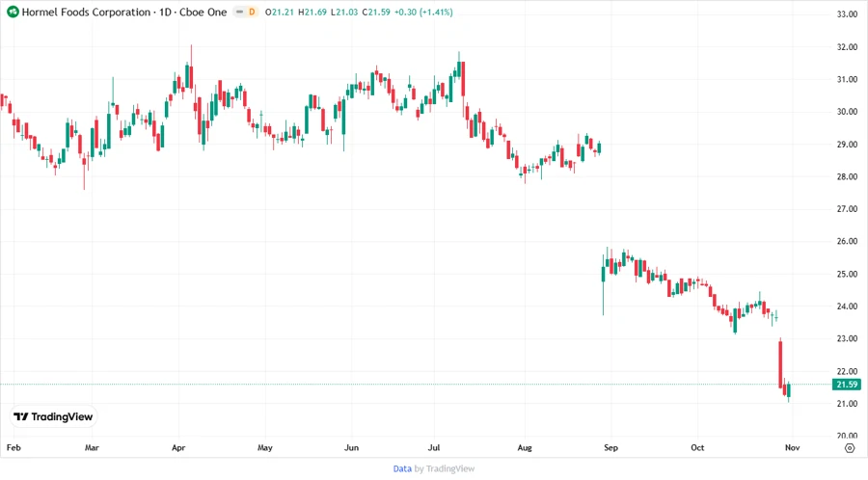This screenshot has height=480, width=868.
Task: Click the open value O21.21
Action: (x=279, y=13)
